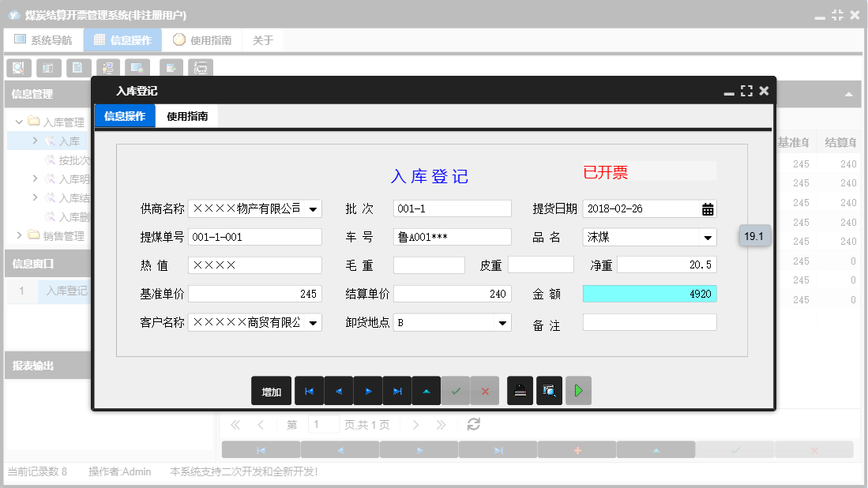Image resolution: width=868 pixels, height=488 pixels.
Task: Select the search magnifier icon on the toolbar
Action: point(17,67)
